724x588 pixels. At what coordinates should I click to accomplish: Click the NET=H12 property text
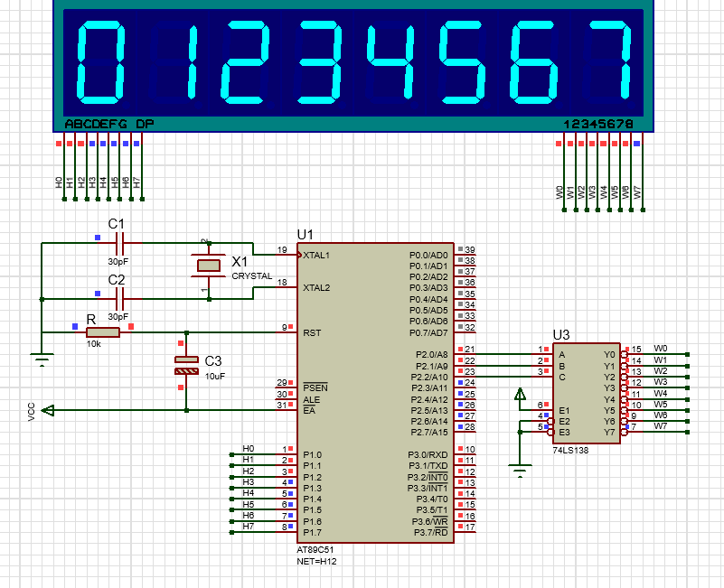pos(316,562)
